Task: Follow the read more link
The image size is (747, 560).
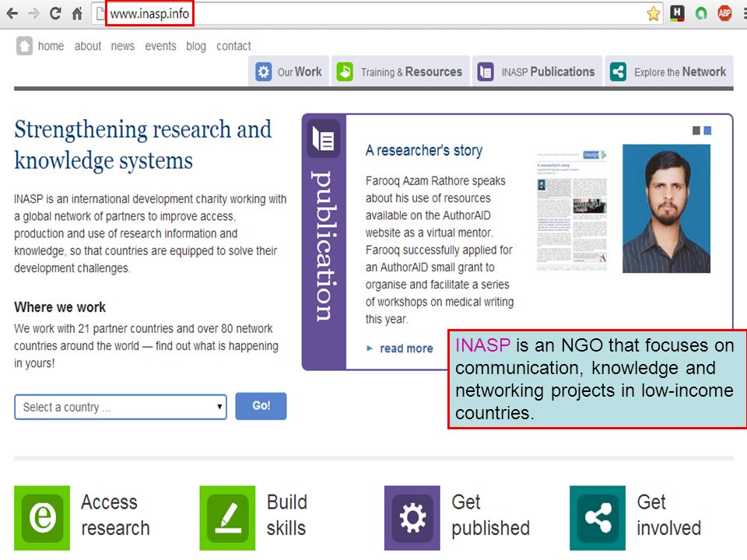Action: point(406,348)
